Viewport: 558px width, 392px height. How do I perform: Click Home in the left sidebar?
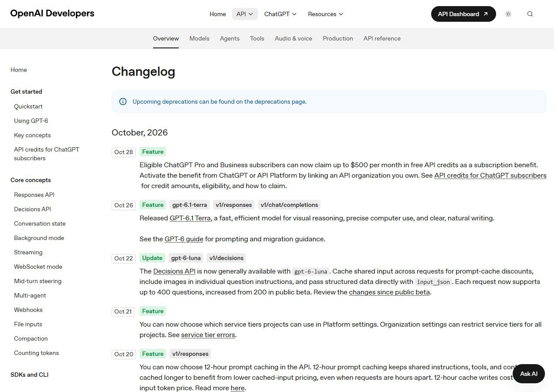(19, 70)
